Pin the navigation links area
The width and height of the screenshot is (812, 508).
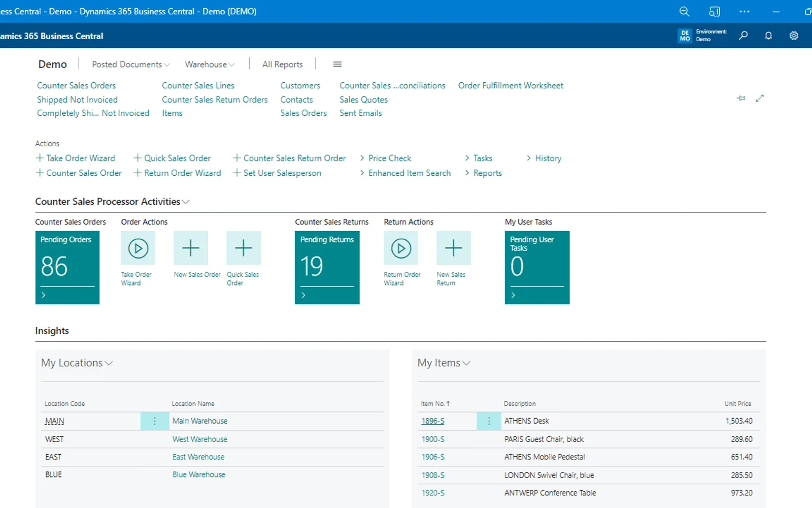pos(741,98)
